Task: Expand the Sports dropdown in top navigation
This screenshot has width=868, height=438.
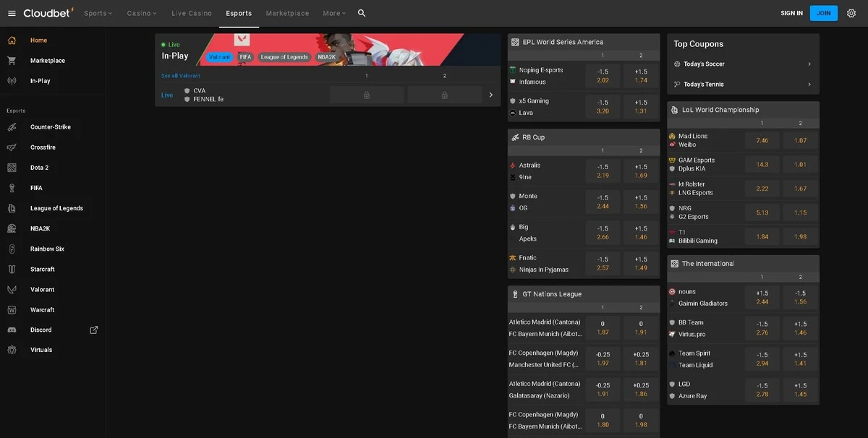Action: tap(98, 13)
